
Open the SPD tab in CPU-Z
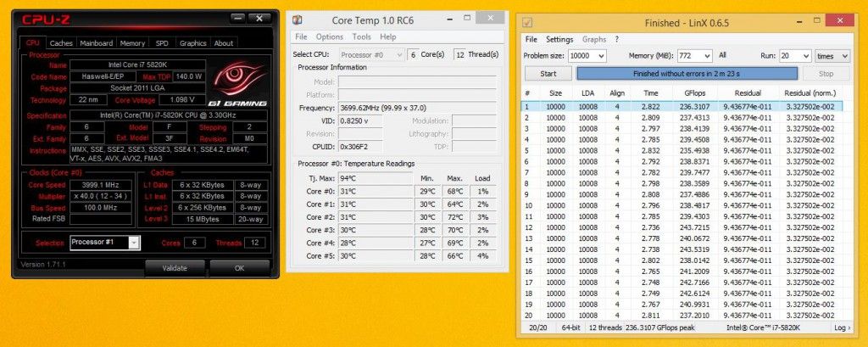162,43
